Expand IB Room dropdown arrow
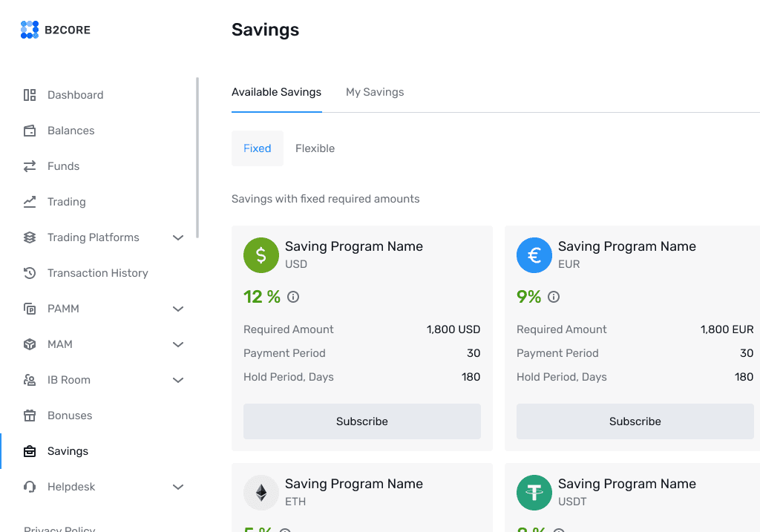This screenshot has height=532, width=760. (178, 380)
